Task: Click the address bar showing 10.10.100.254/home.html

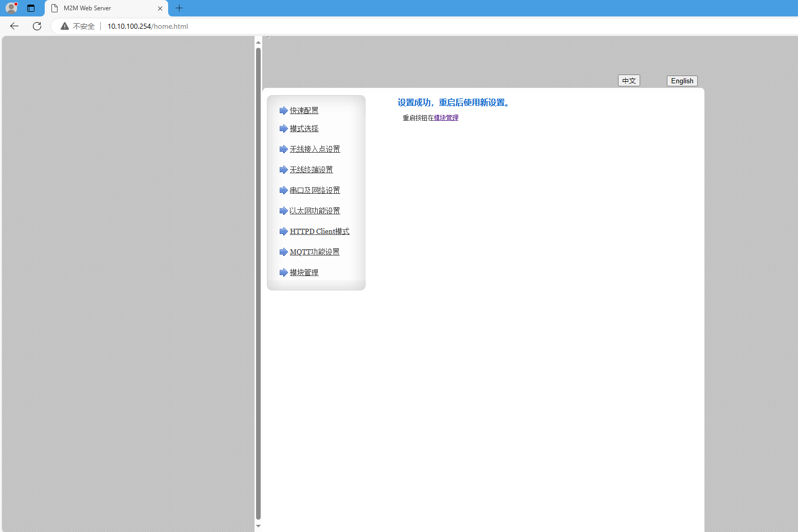Action: point(148,26)
